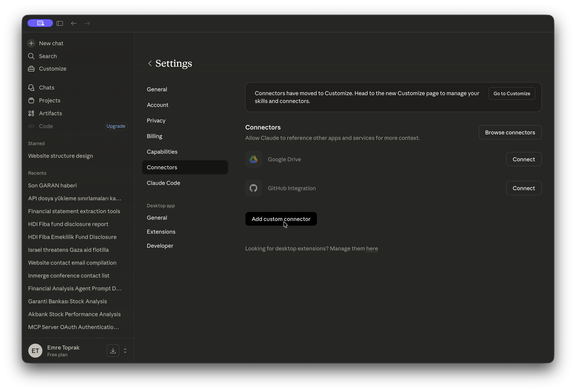The height and width of the screenshot is (392, 576).
Task: Click the Emre Toprak profile name
Action: coord(63,348)
